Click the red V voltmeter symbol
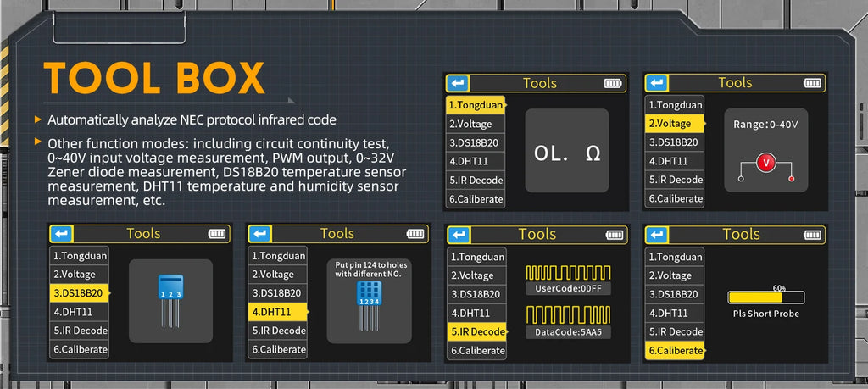868x389 pixels. click(765, 163)
